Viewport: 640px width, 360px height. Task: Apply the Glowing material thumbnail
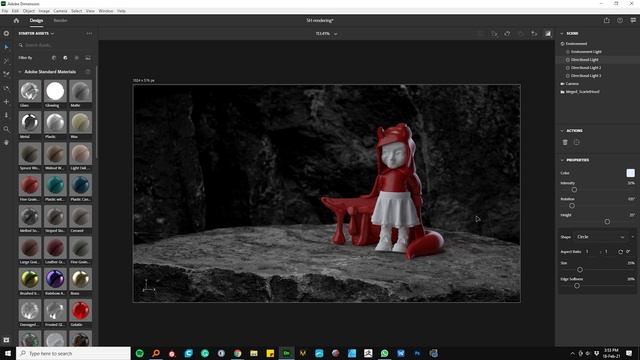55,91
